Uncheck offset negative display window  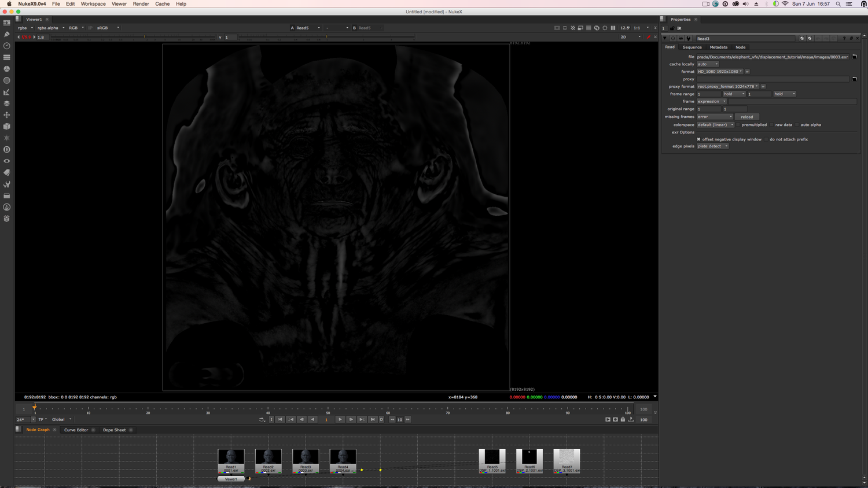[x=698, y=139]
